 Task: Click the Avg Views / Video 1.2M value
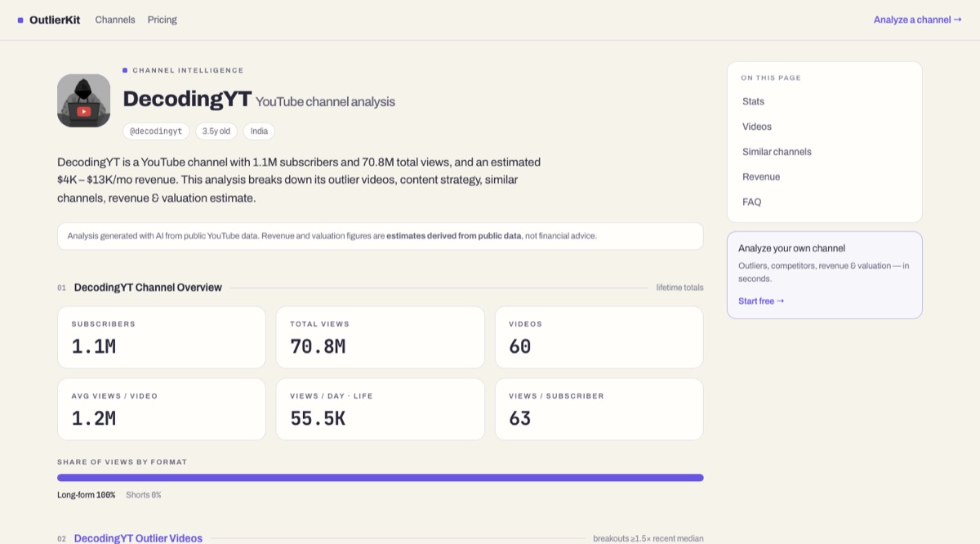pos(94,418)
